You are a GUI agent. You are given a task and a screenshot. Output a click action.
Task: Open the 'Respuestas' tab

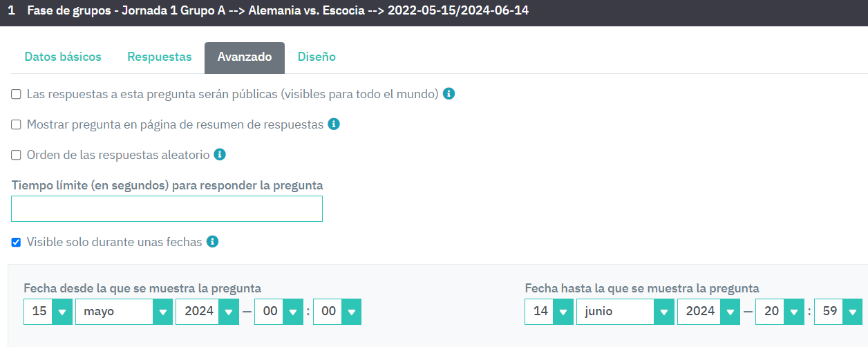[160, 57]
